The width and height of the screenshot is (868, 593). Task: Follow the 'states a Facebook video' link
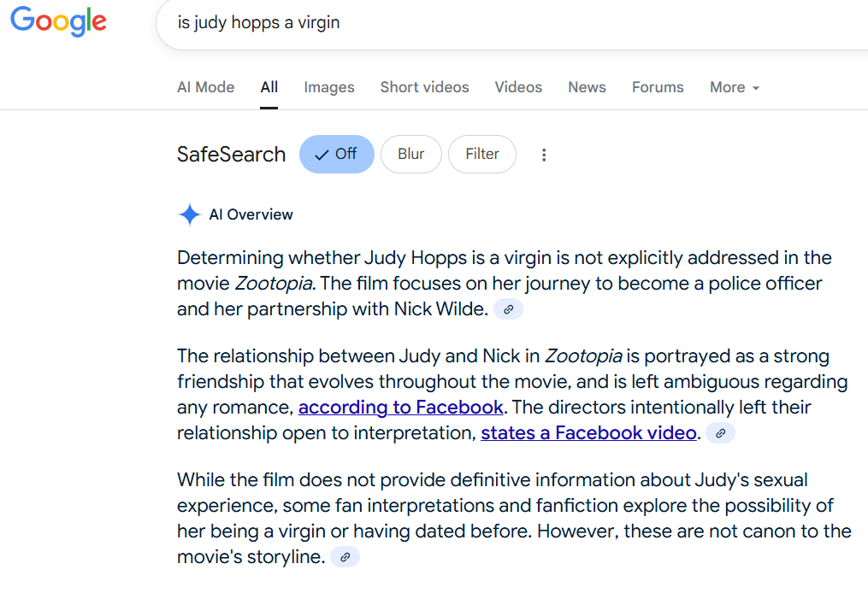[588, 433]
